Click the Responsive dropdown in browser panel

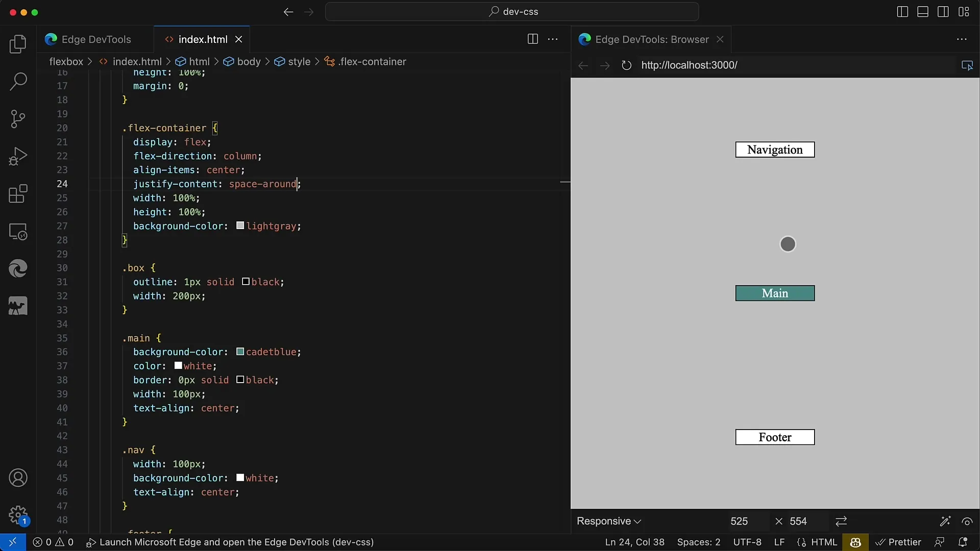coord(608,521)
